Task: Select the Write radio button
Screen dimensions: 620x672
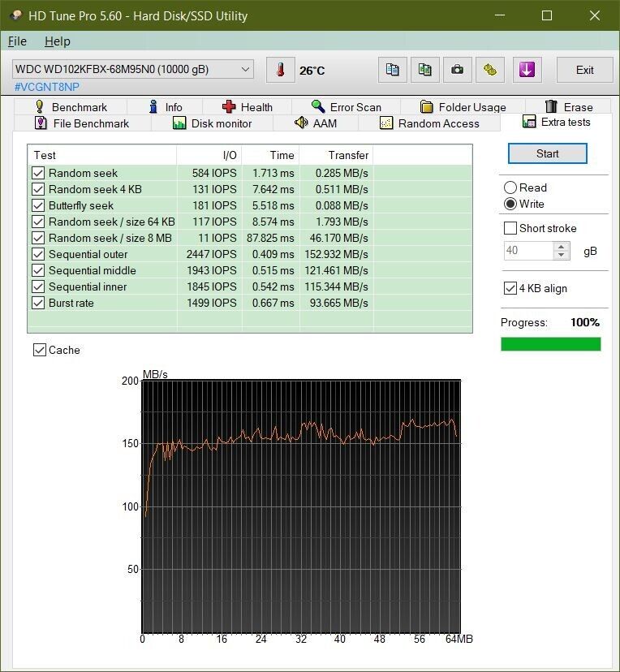Action: (510, 204)
